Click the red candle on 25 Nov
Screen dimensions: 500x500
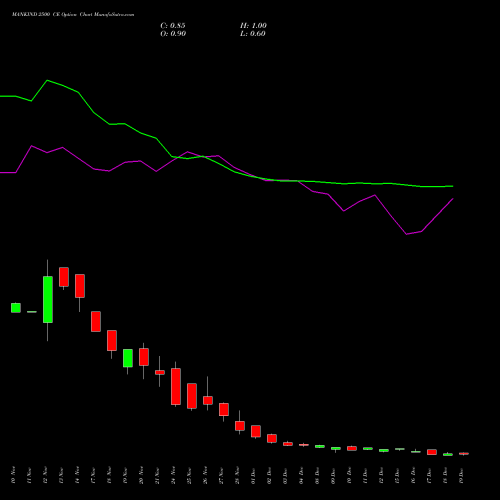(192, 396)
